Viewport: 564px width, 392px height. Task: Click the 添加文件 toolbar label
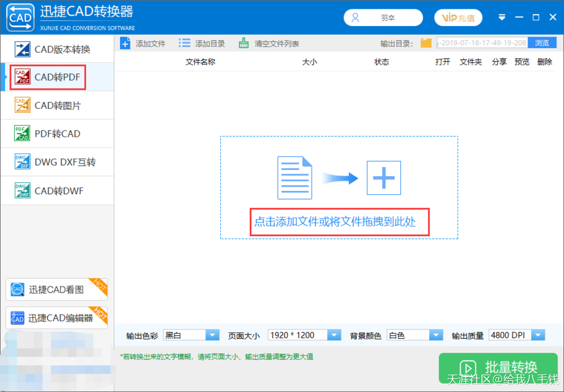click(150, 43)
